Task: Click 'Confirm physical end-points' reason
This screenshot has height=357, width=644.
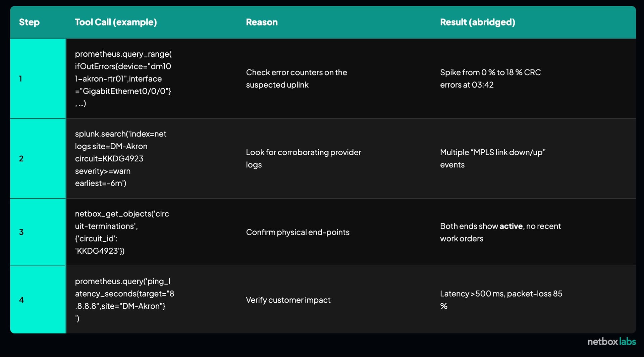Action: pyautogui.click(x=298, y=232)
